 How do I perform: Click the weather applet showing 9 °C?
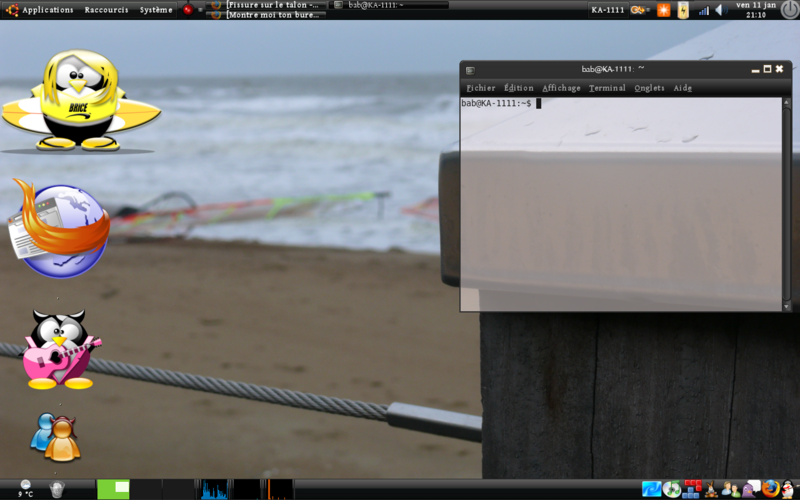25,489
